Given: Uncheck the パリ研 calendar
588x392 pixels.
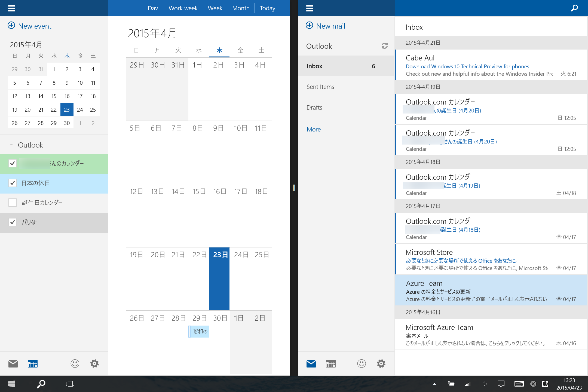Looking at the screenshot, I should (13, 222).
